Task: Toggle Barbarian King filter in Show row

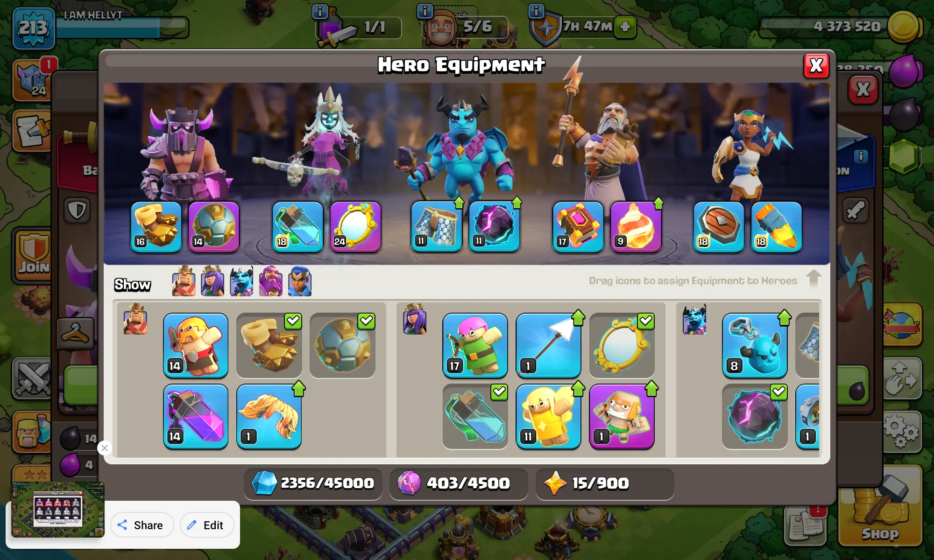Action: click(x=184, y=281)
